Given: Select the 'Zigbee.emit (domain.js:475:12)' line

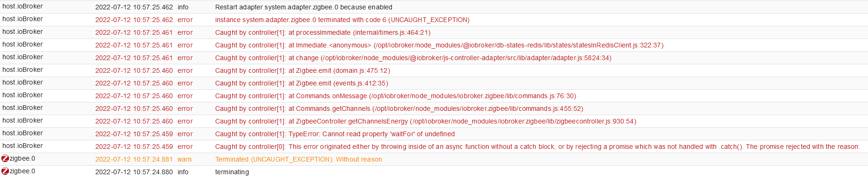Looking at the screenshot, I should [303, 70].
